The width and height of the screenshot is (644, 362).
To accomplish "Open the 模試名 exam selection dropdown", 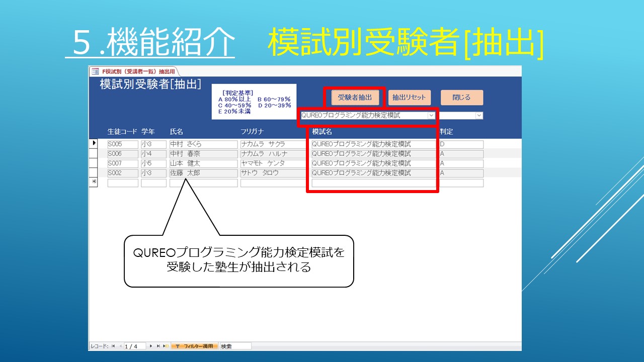I will (x=431, y=116).
